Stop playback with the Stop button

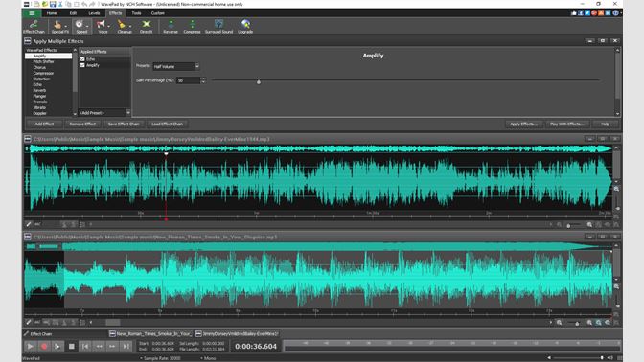point(72,347)
